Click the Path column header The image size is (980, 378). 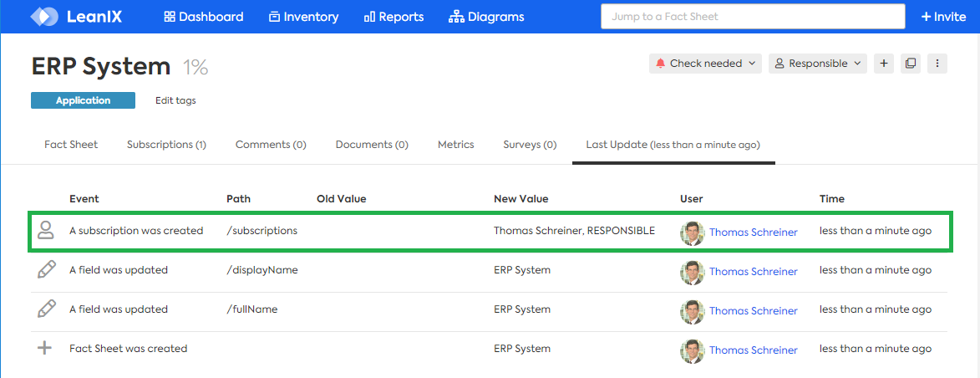coord(239,199)
